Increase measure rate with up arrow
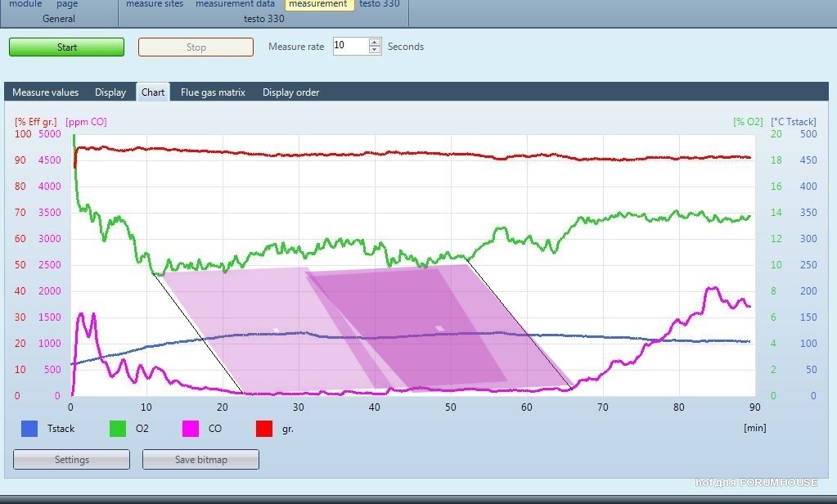Screen dimensions: 837x504 (375, 42)
